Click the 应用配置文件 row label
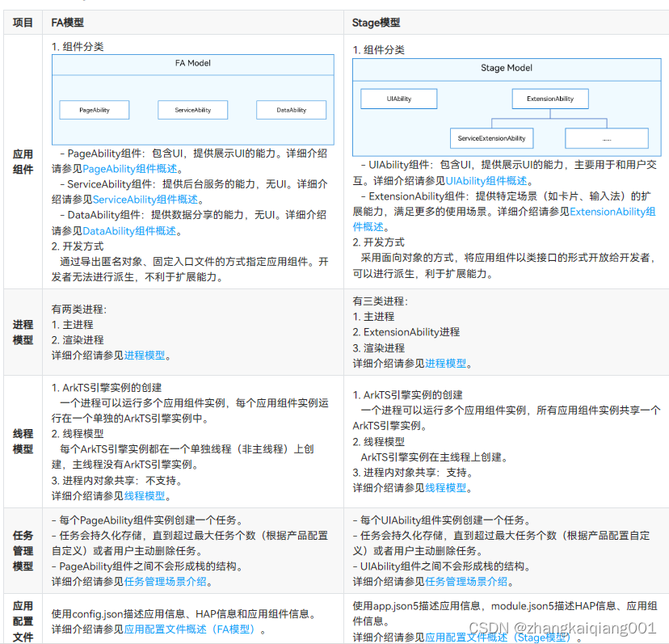This screenshot has width=669, height=644. pyautogui.click(x=23, y=621)
